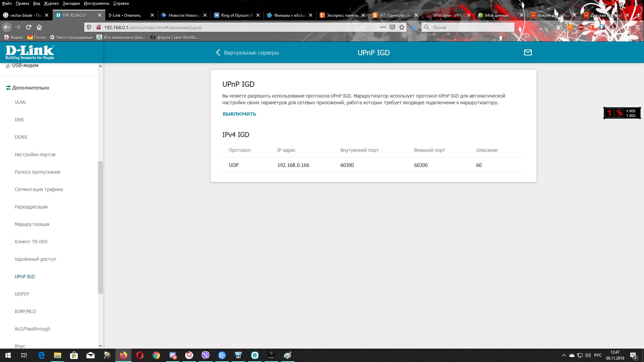644x362 pixels.
Task: Select the UDP 192.168.0.166 table row
Action: coord(373,165)
